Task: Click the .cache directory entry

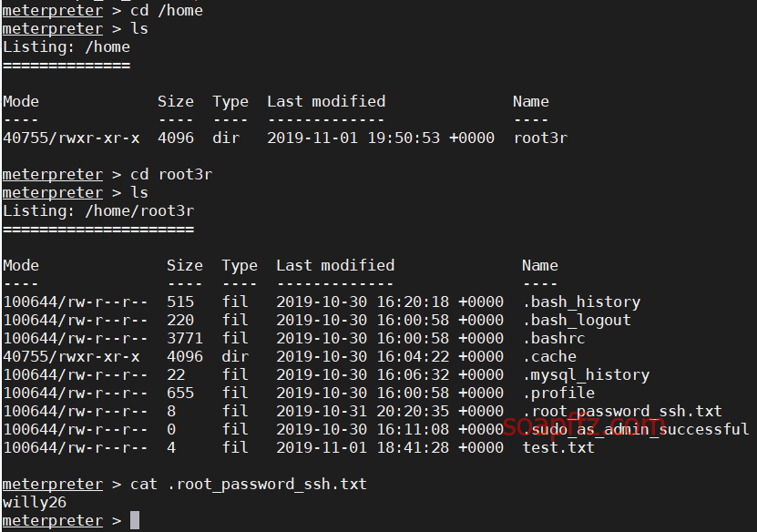Action: tap(550, 357)
